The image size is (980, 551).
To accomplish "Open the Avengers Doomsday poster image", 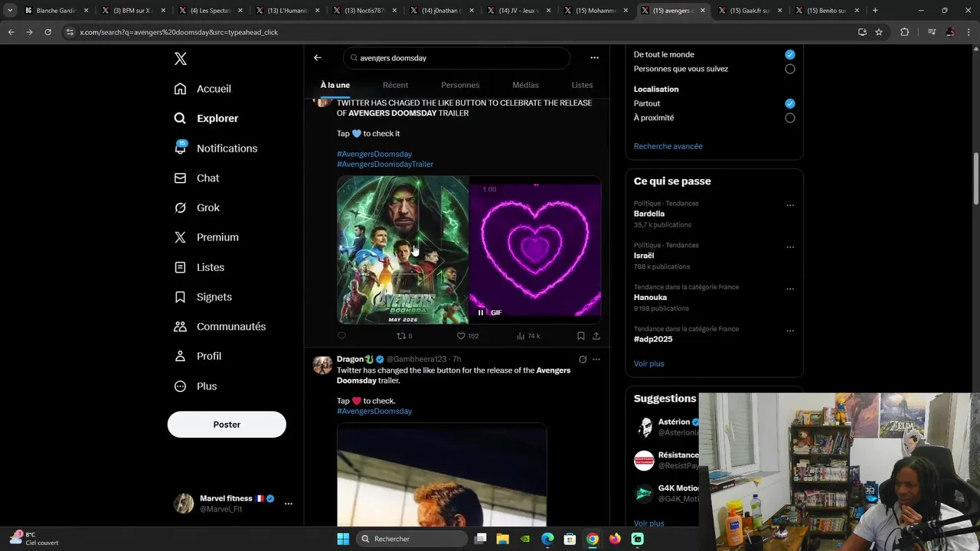I will [403, 250].
